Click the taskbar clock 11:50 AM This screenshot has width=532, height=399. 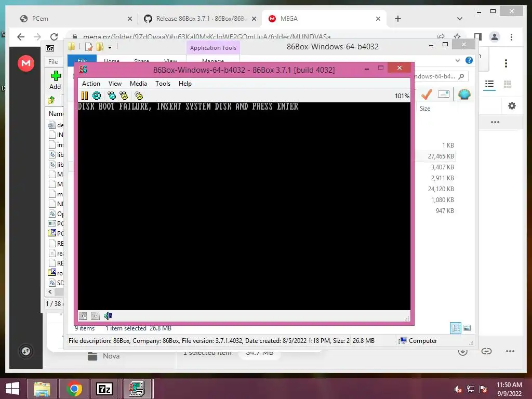(x=509, y=385)
